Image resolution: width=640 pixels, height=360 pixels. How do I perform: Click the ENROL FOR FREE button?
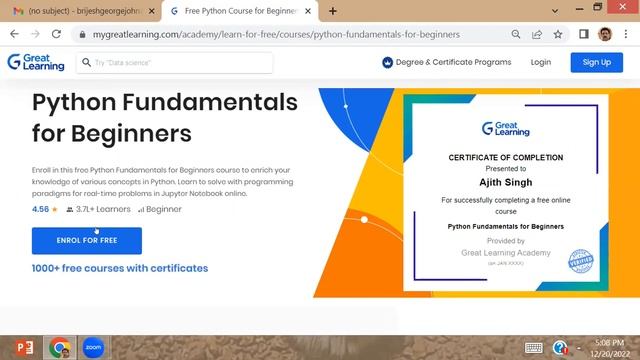pyautogui.click(x=87, y=241)
